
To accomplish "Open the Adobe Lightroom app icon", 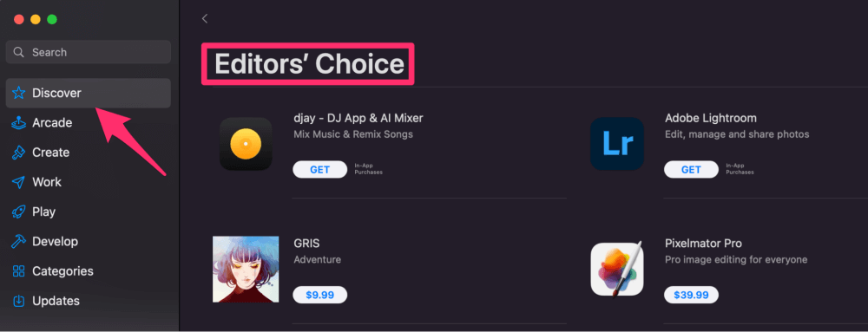I will click(x=617, y=144).
